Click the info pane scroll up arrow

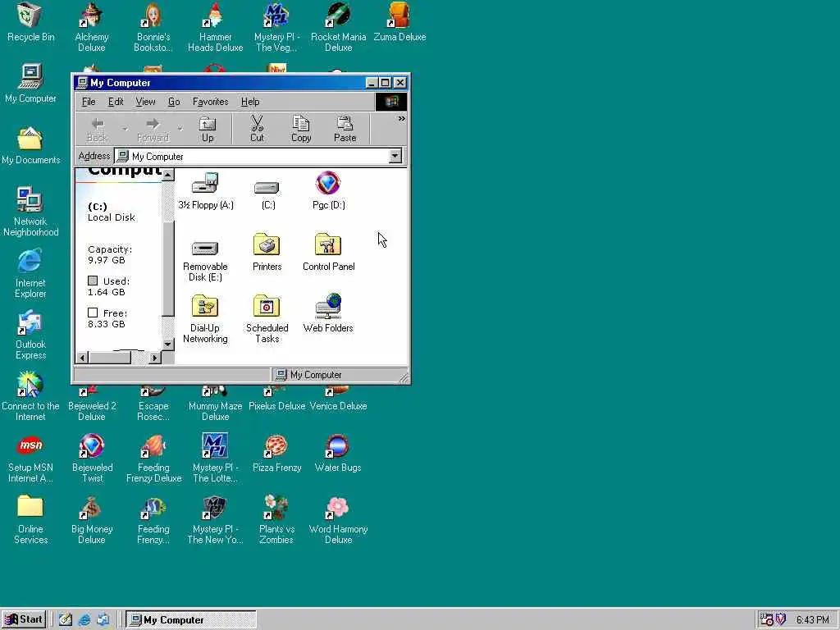[168, 175]
